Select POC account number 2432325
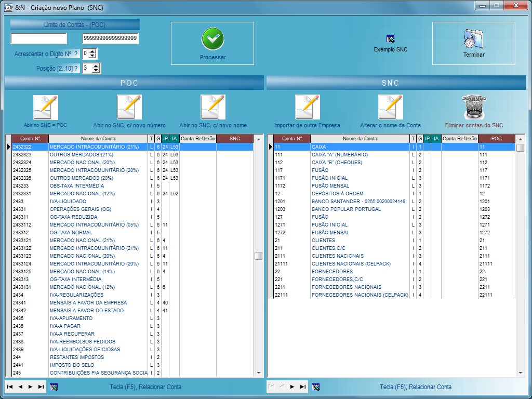 tap(22, 170)
